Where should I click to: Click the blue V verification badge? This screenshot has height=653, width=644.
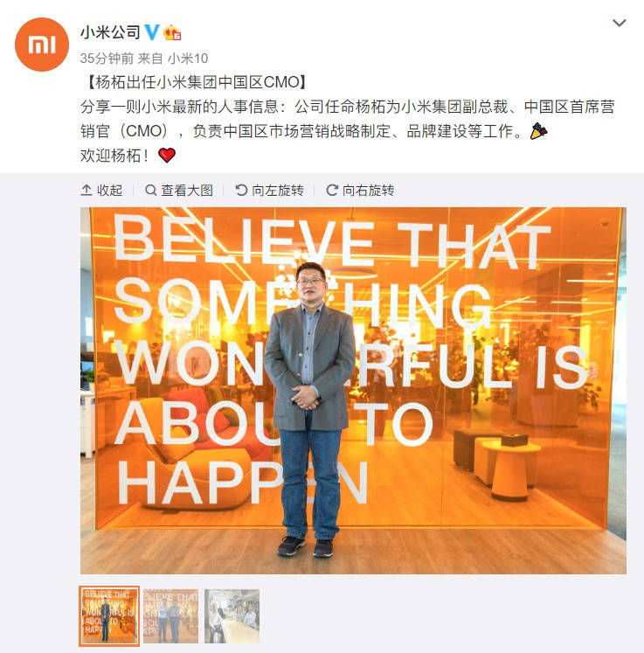coord(151,32)
